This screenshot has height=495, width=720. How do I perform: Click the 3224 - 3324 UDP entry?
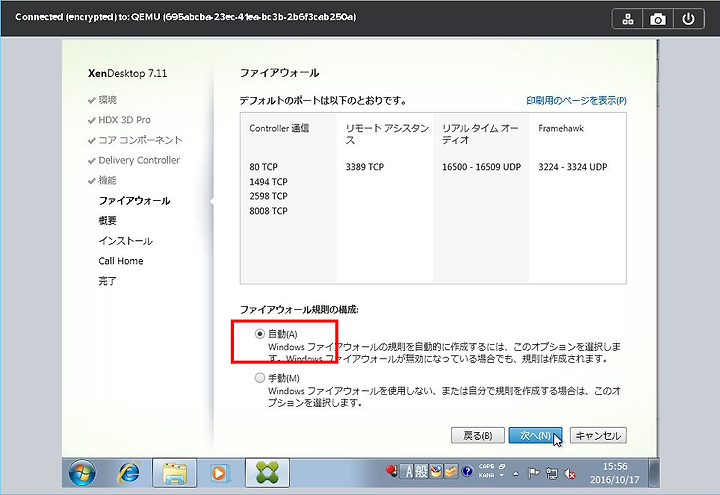pos(573,167)
